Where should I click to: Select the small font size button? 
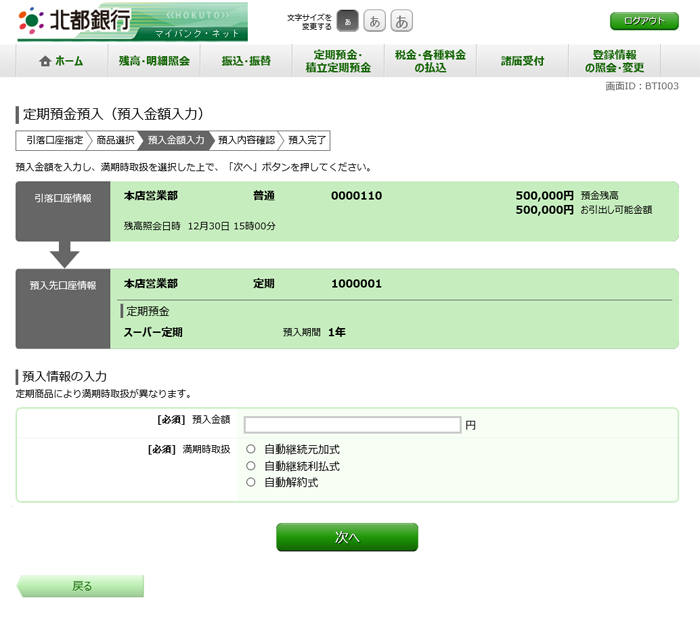click(x=348, y=21)
